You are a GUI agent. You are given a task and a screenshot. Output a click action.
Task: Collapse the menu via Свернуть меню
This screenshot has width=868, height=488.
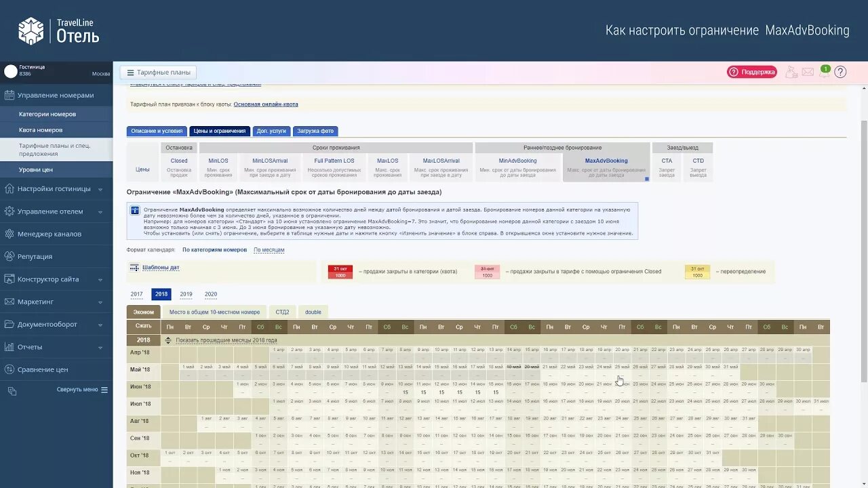(x=82, y=390)
